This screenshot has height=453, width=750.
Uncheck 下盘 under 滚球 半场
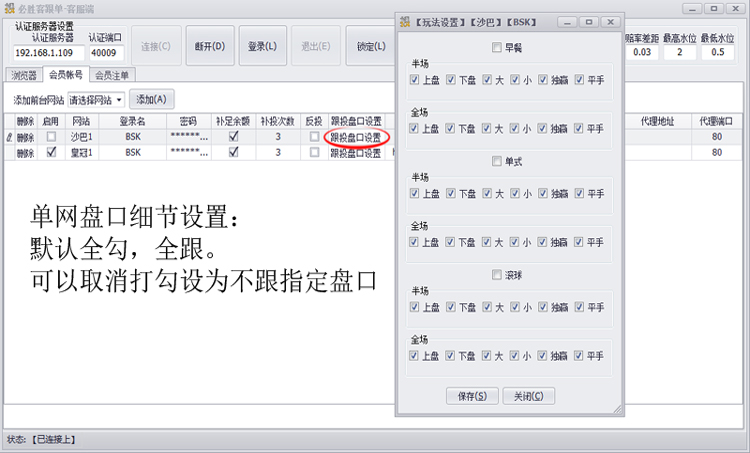pyautogui.click(x=450, y=307)
